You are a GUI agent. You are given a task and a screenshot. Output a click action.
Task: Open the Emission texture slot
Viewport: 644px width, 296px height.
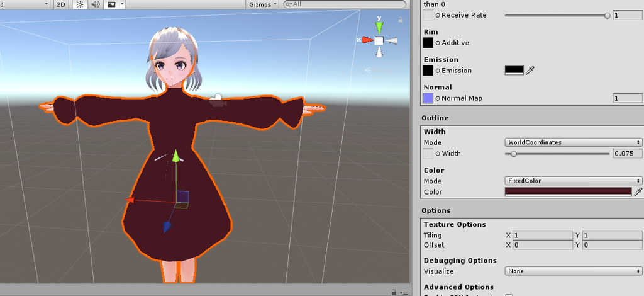428,71
